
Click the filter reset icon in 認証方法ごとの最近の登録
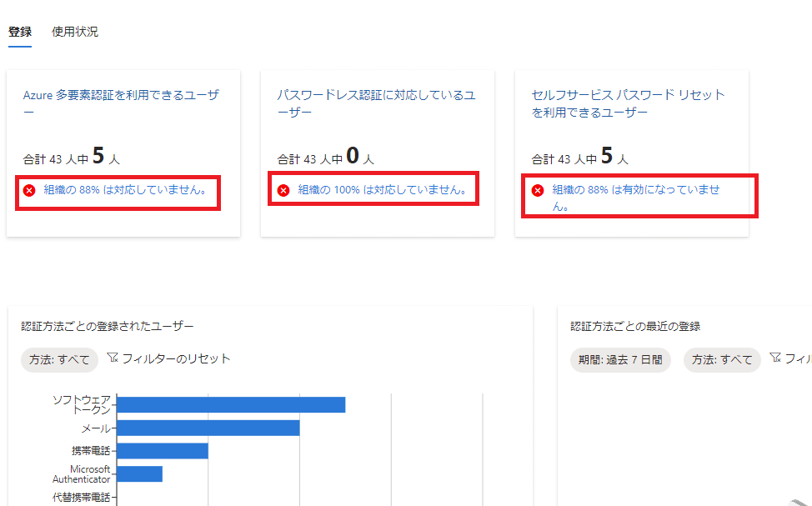point(775,358)
